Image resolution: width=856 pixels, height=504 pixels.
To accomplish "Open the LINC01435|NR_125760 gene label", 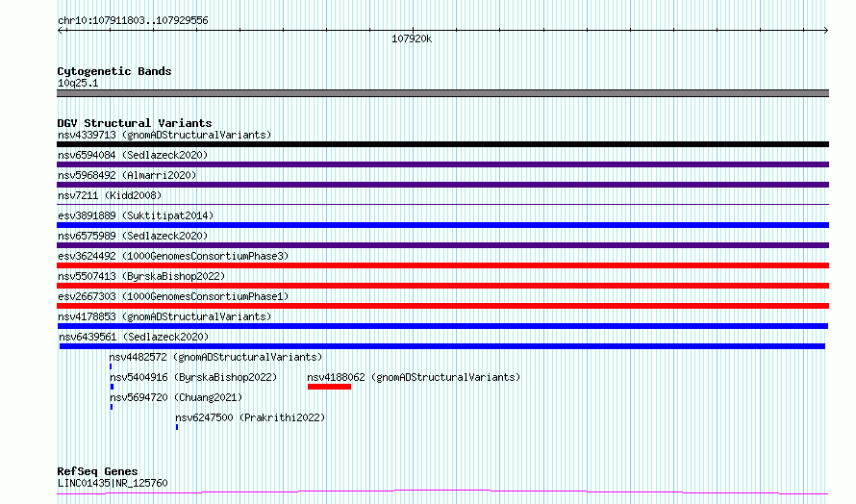I will pos(113,483).
